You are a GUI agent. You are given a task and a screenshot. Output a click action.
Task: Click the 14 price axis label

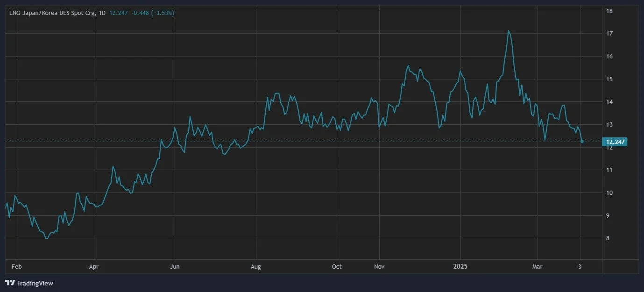pos(609,102)
